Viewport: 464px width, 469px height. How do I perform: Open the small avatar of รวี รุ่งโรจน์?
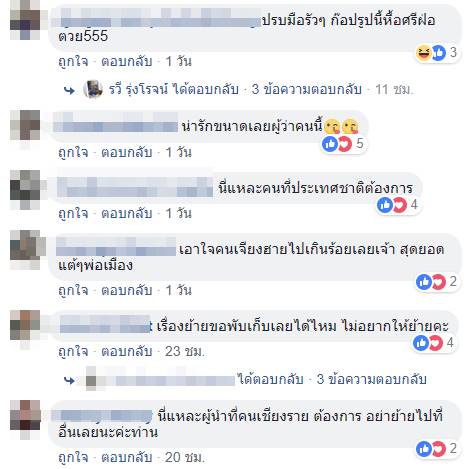pyautogui.click(x=92, y=89)
